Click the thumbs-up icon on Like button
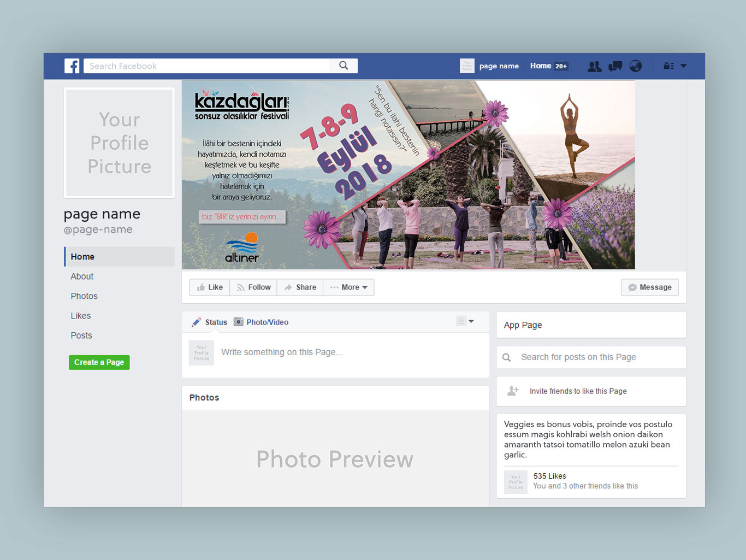 coord(201,287)
